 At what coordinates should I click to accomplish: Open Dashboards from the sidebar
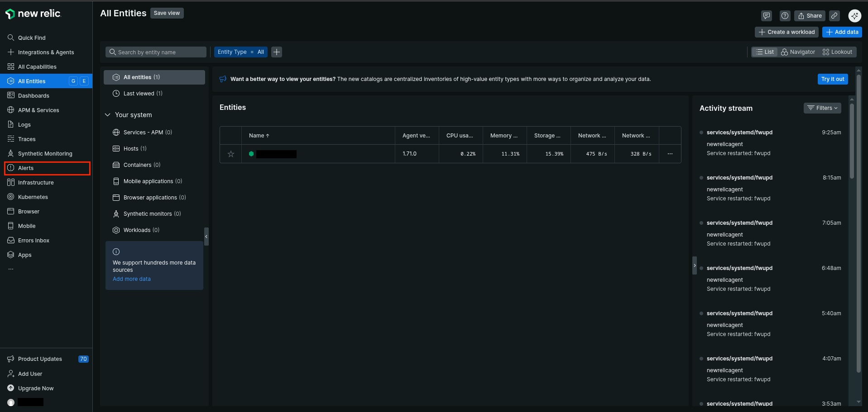[34, 96]
